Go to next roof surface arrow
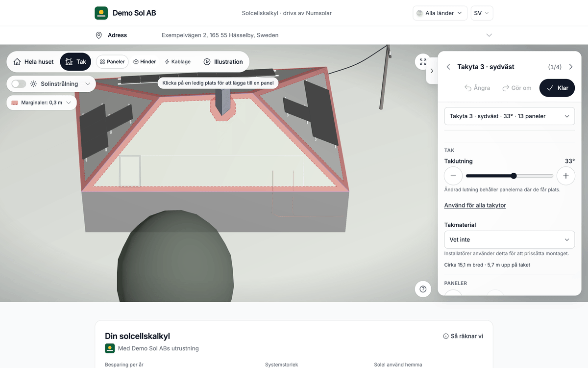Image resolution: width=588 pixels, height=368 pixels. point(570,67)
